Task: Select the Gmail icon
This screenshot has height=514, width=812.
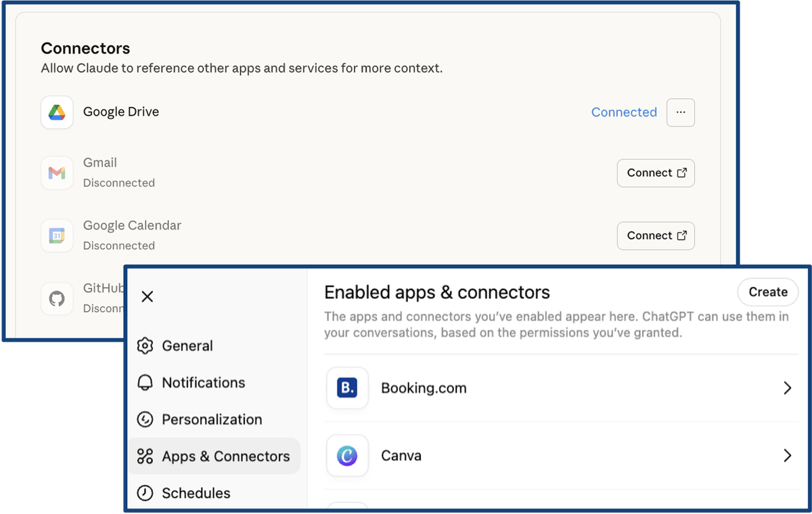Action: point(57,173)
